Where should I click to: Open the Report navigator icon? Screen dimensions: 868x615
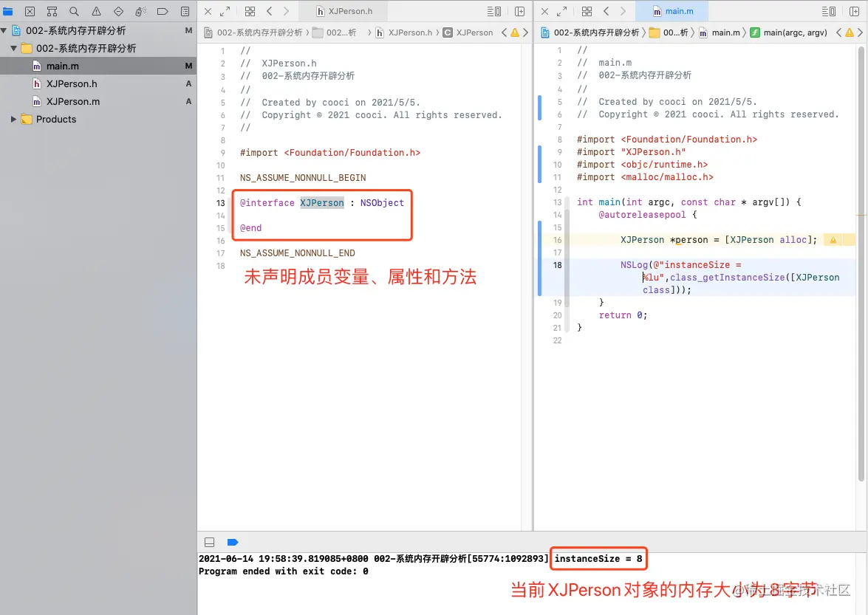click(x=185, y=11)
